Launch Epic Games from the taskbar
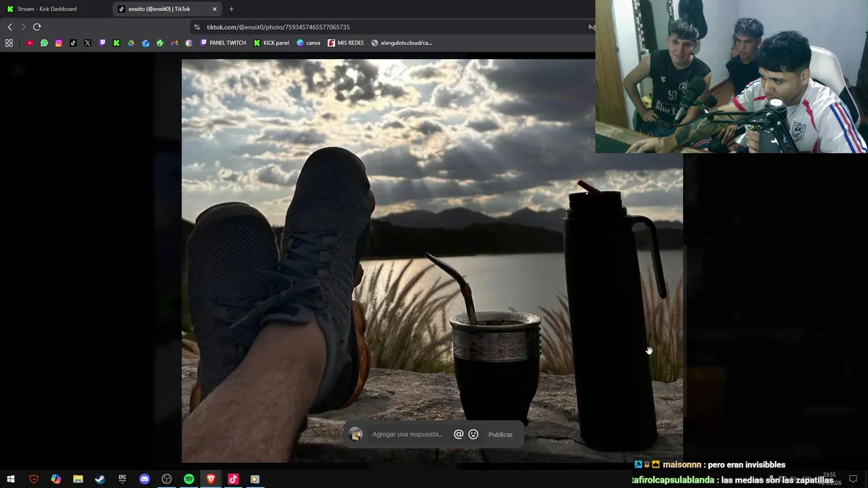The height and width of the screenshot is (488, 868). 122,479
